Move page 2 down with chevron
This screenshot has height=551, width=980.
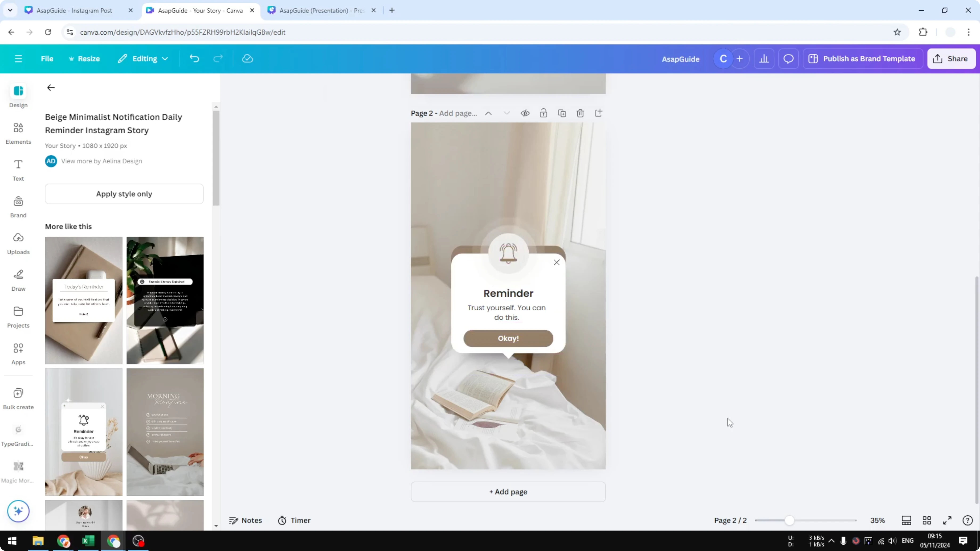coord(507,113)
